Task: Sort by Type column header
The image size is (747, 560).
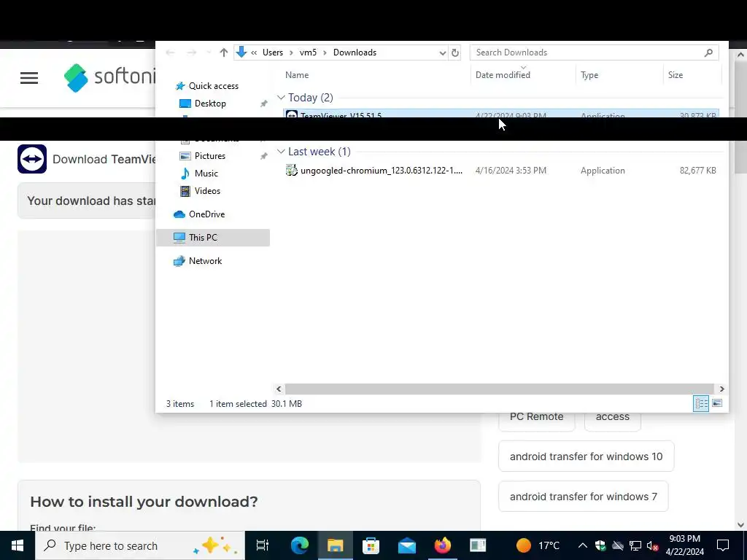Action: point(589,75)
